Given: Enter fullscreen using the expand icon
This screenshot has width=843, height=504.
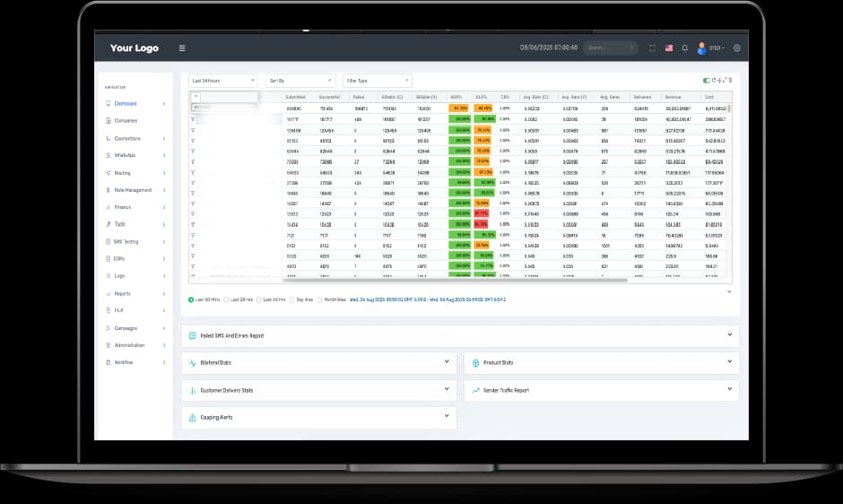Looking at the screenshot, I should 652,48.
